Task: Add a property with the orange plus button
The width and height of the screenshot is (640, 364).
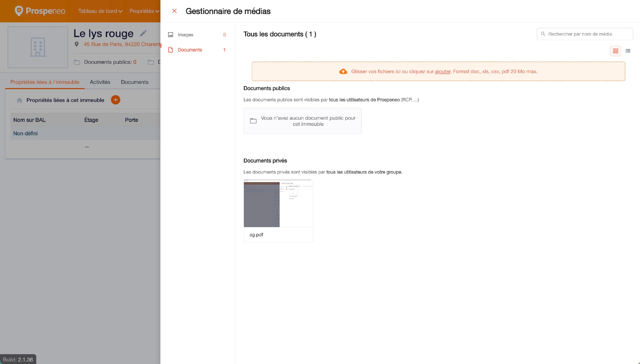Action: (116, 100)
